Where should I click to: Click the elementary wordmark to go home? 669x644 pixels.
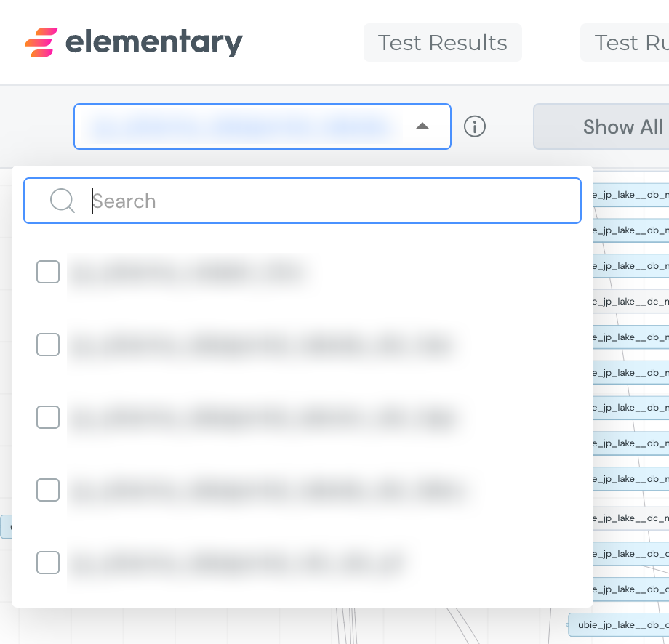click(153, 43)
